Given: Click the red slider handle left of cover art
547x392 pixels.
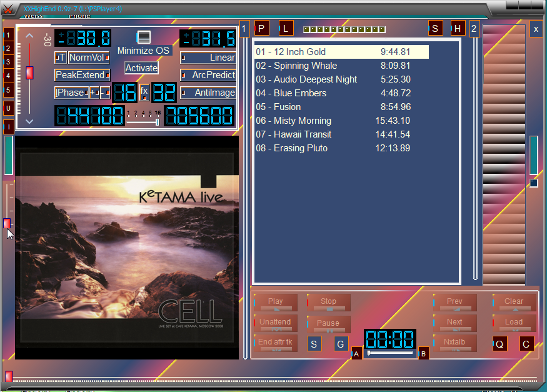Looking at the screenshot, I should [x=7, y=224].
